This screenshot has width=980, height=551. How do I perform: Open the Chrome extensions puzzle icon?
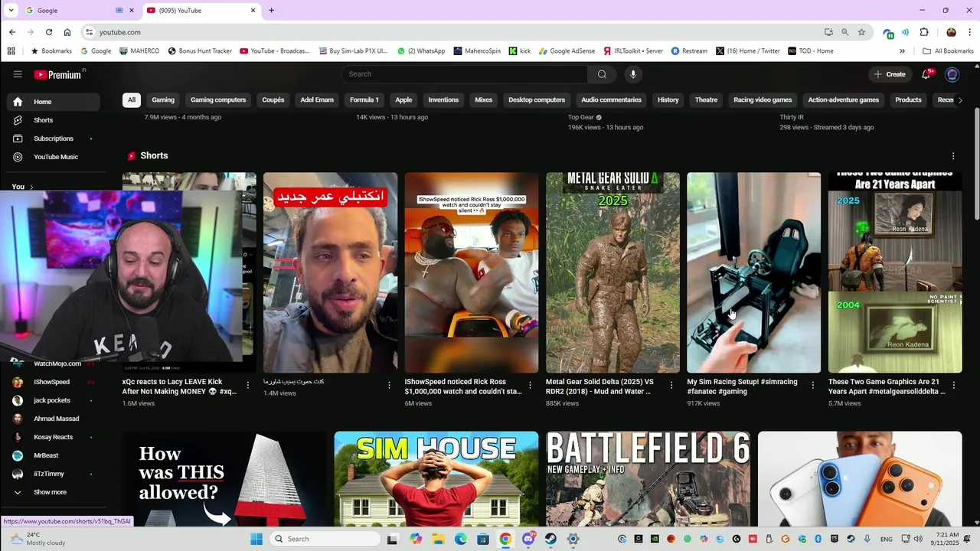(x=924, y=32)
